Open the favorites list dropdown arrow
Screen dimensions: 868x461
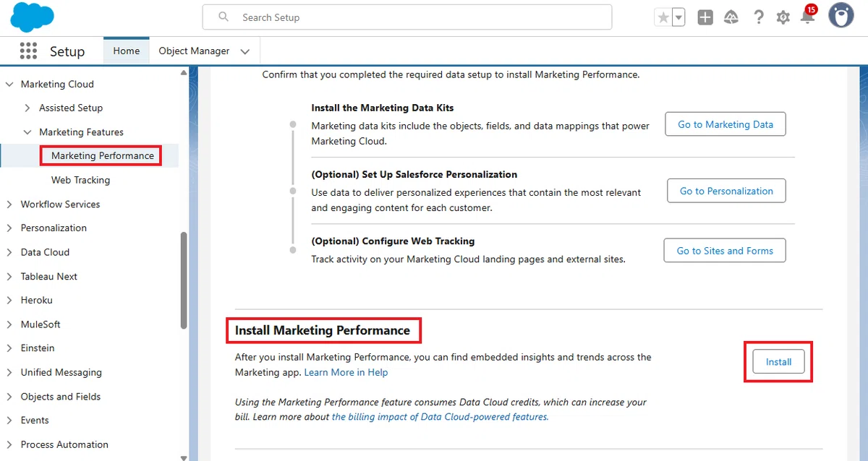tap(678, 17)
